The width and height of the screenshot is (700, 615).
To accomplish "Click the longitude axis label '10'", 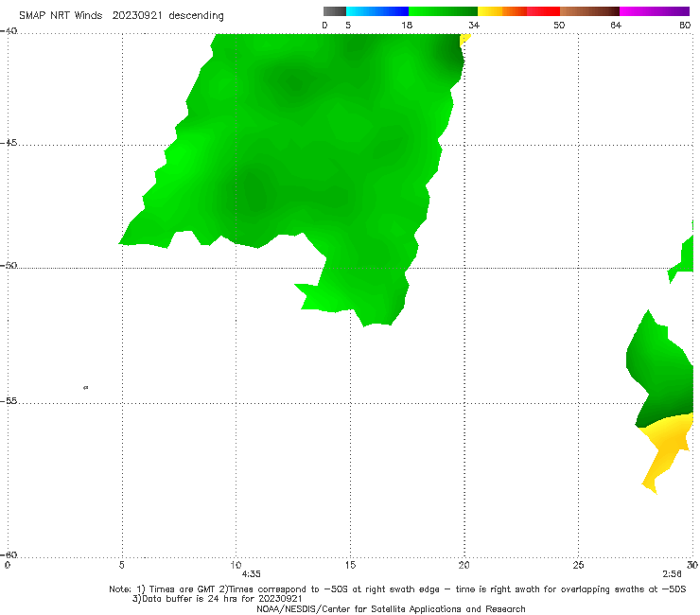I will pyautogui.click(x=236, y=565).
